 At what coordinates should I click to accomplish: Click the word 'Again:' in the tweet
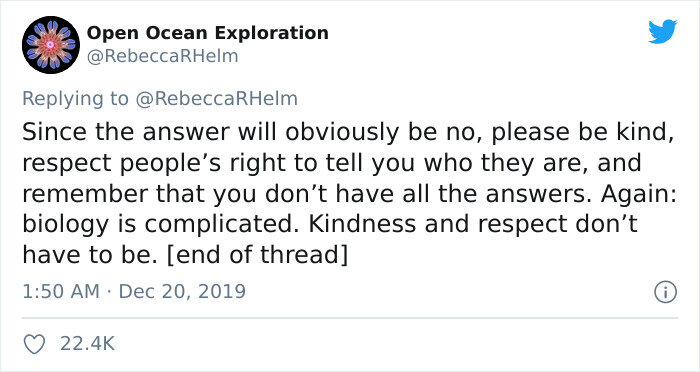click(x=639, y=195)
